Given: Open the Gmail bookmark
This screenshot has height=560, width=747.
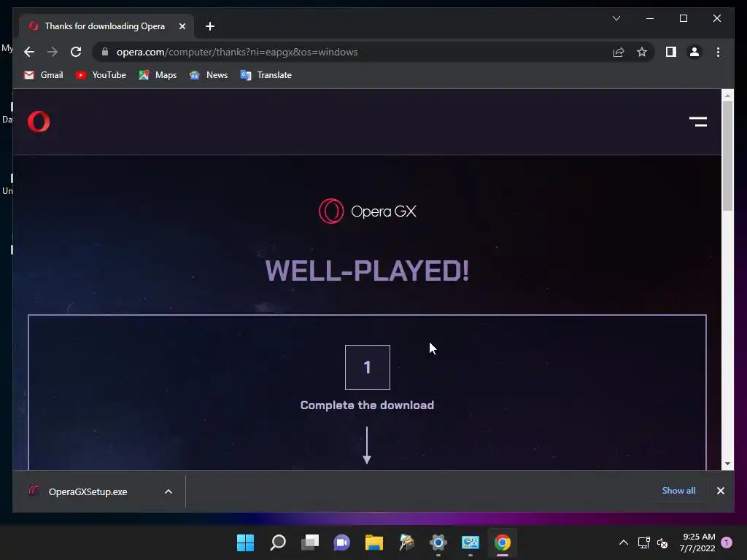Looking at the screenshot, I should point(43,75).
